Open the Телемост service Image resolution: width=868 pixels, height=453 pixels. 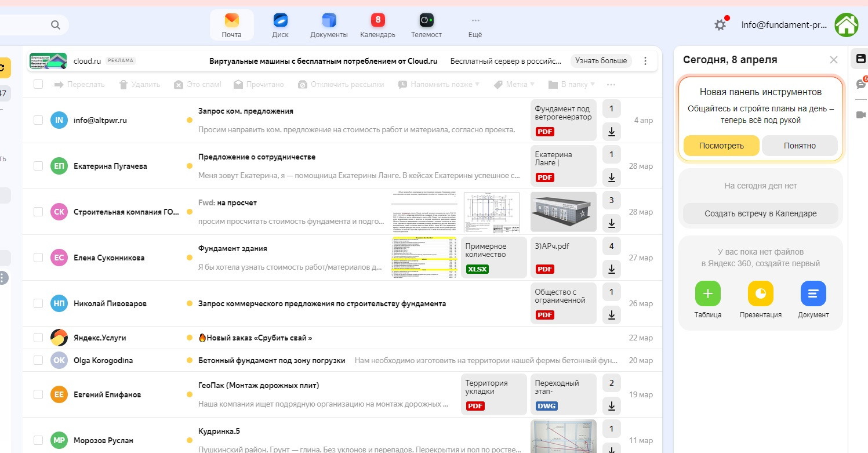click(426, 26)
